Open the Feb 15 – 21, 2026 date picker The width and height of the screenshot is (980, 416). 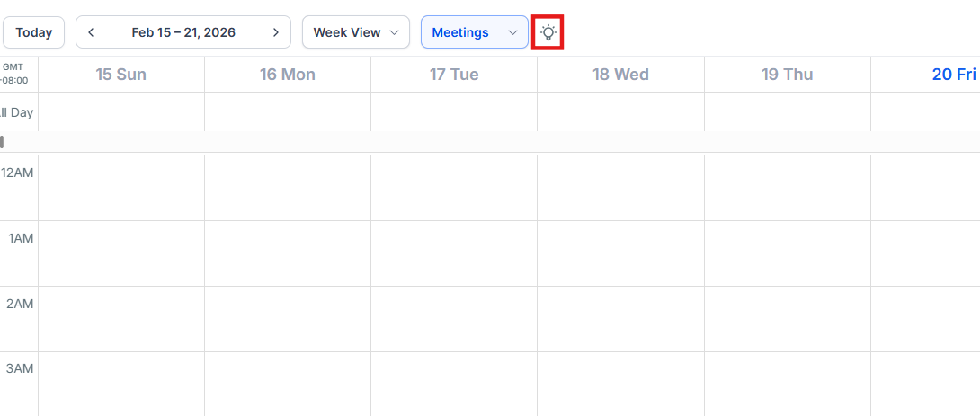point(183,32)
